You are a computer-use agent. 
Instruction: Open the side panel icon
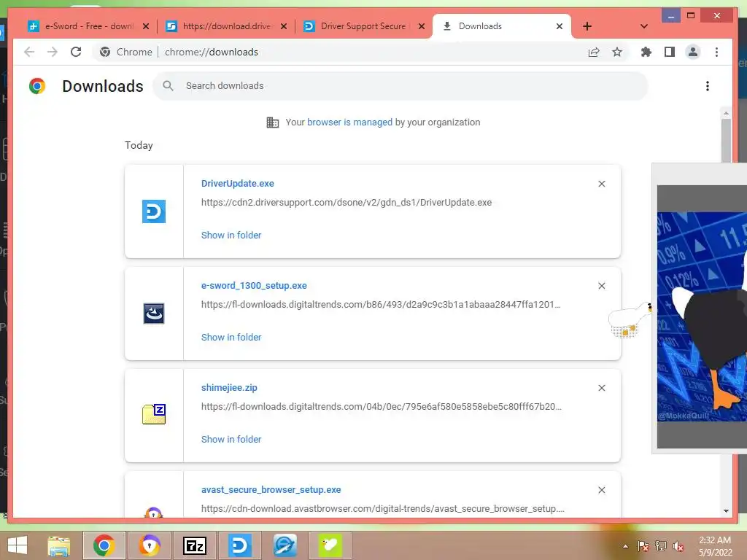pyautogui.click(x=670, y=52)
